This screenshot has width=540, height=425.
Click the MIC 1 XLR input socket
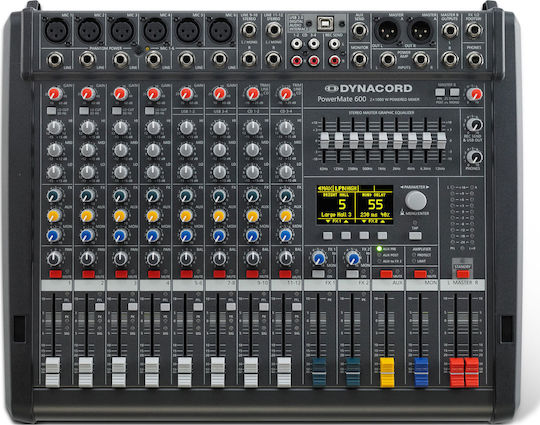pyautogui.click(x=56, y=30)
